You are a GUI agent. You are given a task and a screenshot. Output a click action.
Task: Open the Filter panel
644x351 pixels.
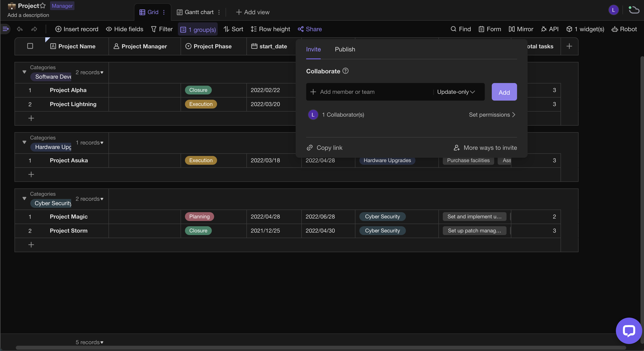point(162,29)
